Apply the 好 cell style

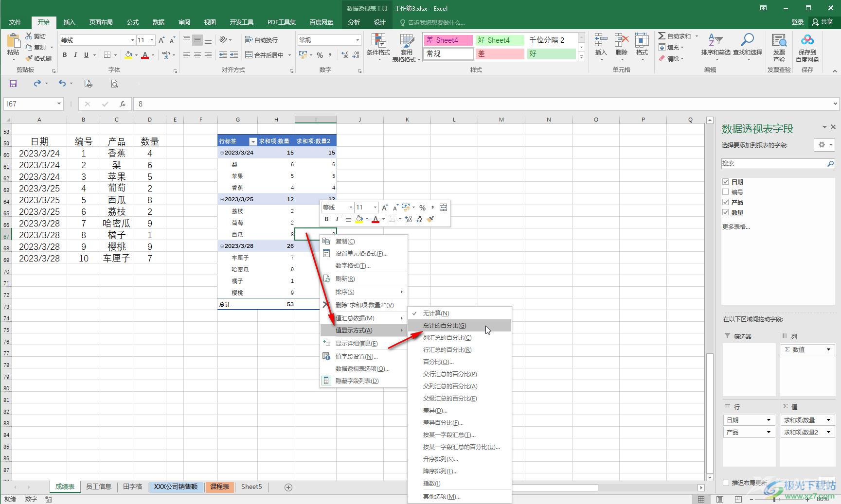coord(552,54)
